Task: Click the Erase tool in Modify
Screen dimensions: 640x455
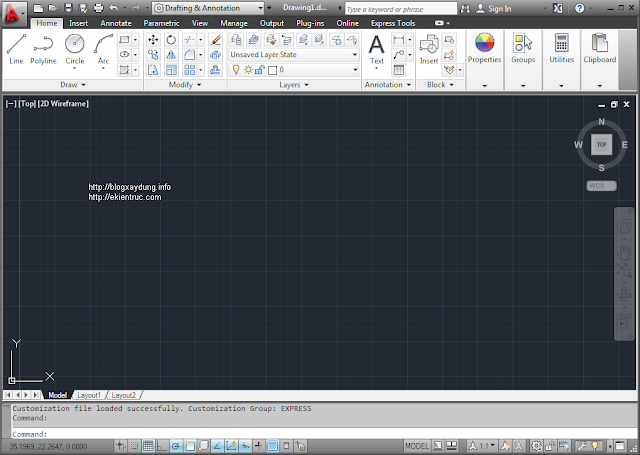Action: (x=216, y=40)
